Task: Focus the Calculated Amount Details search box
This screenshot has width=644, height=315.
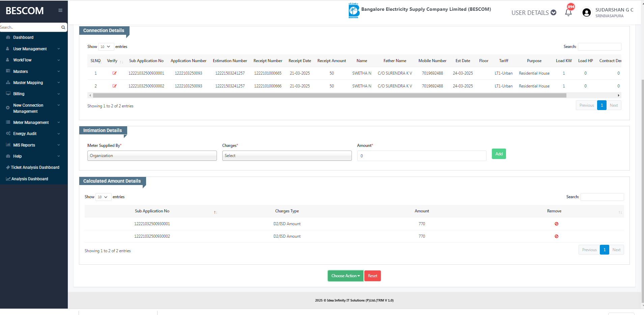Action: point(602,197)
